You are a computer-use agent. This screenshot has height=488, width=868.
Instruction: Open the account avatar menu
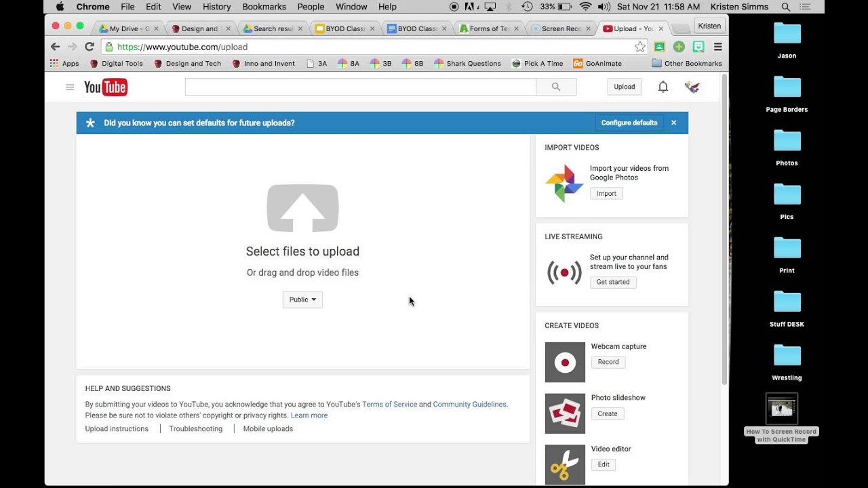click(x=692, y=87)
